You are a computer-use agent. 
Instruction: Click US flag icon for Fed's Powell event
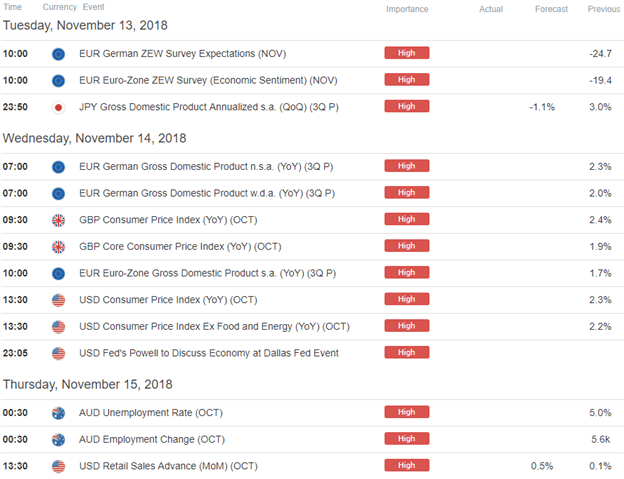point(58,353)
